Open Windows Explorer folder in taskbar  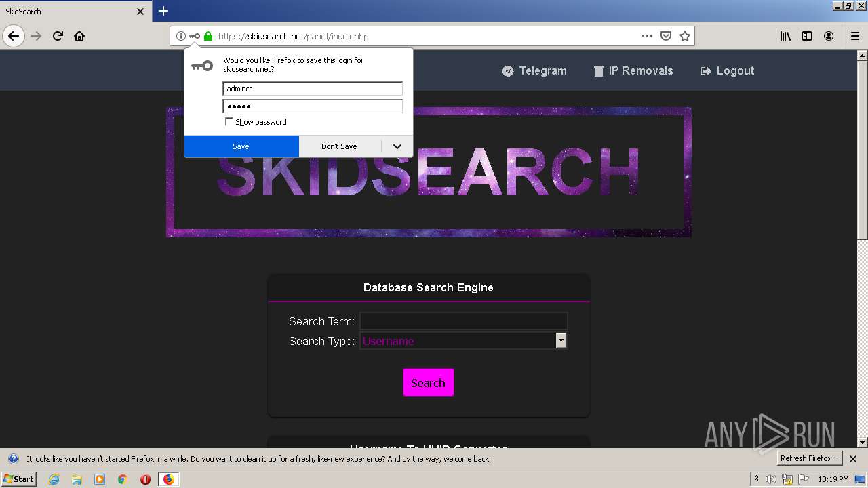pyautogui.click(x=77, y=479)
